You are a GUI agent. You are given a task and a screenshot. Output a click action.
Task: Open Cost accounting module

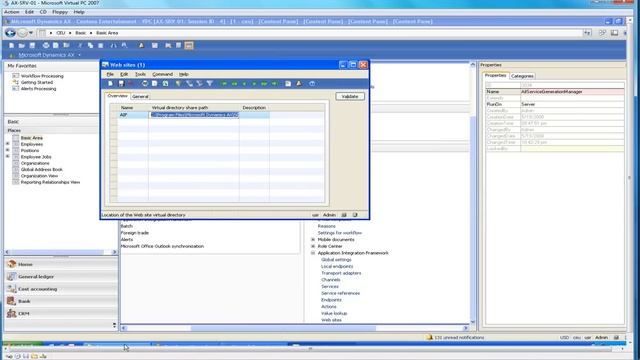[x=61, y=289]
